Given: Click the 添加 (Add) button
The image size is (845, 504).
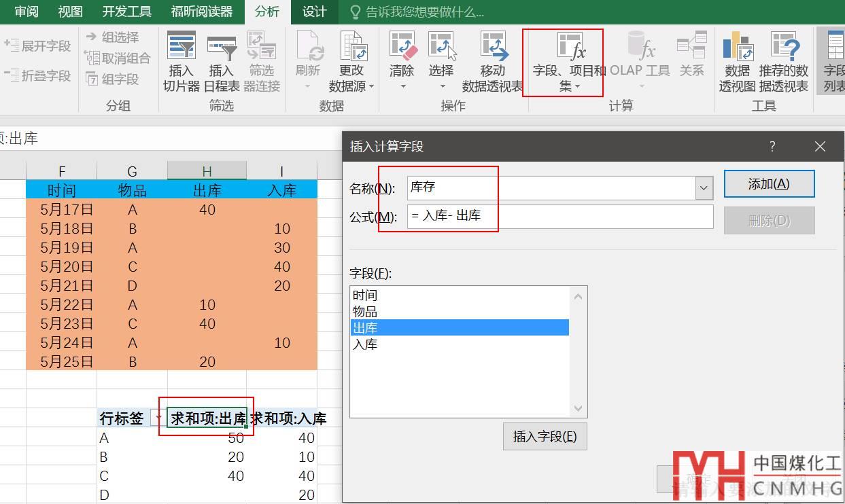Looking at the screenshot, I should (768, 184).
